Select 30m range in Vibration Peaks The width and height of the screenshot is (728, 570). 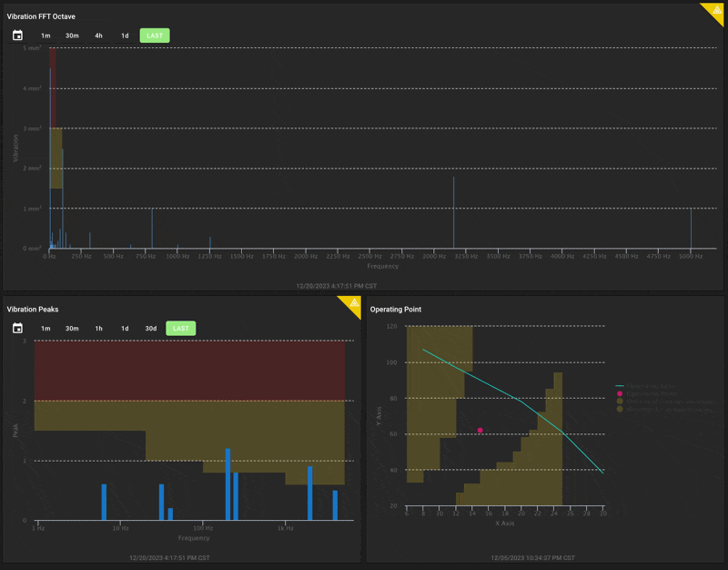tap(72, 329)
